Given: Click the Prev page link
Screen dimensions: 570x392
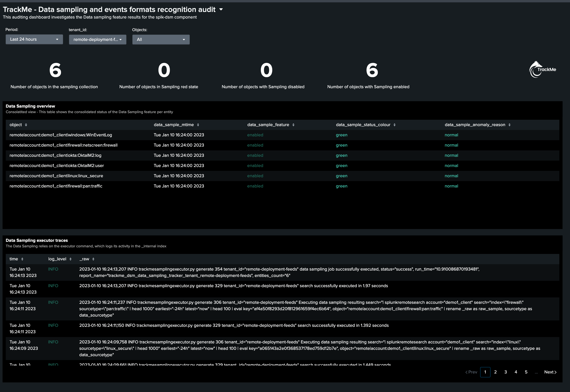Looking at the screenshot, I should tap(471, 372).
